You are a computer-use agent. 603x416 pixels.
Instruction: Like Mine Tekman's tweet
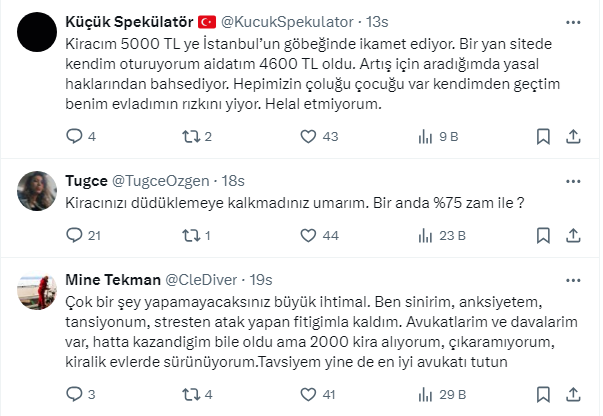[x=305, y=394]
